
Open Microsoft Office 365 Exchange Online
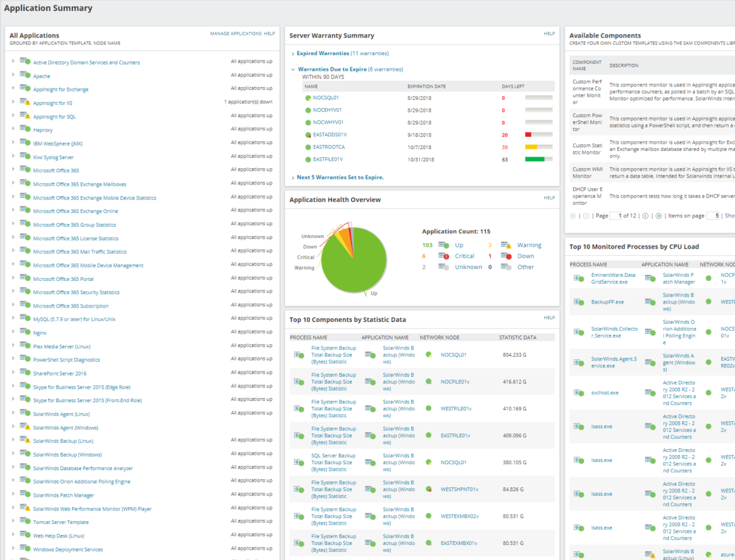[x=76, y=212]
